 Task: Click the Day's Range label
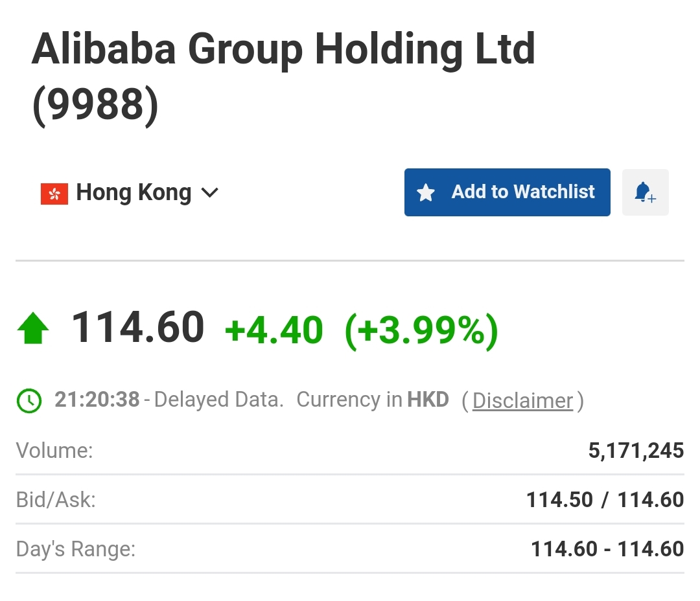pyautogui.click(x=75, y=549)
